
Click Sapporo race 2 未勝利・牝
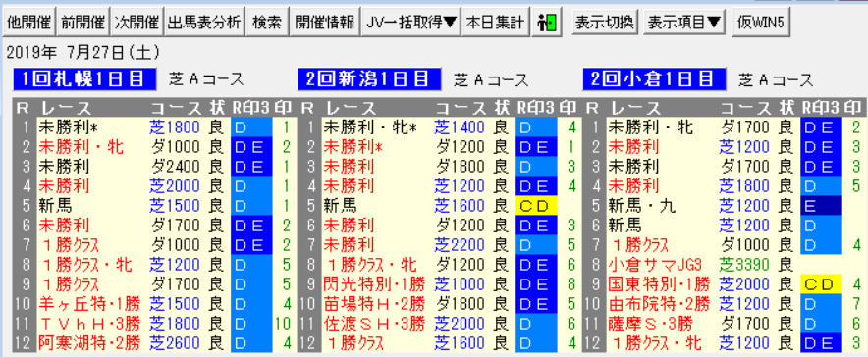(x=81, y=147)
